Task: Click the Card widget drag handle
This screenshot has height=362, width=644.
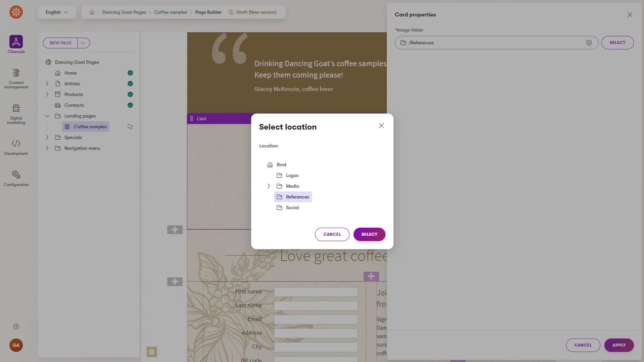Action: tap(191, 119)
